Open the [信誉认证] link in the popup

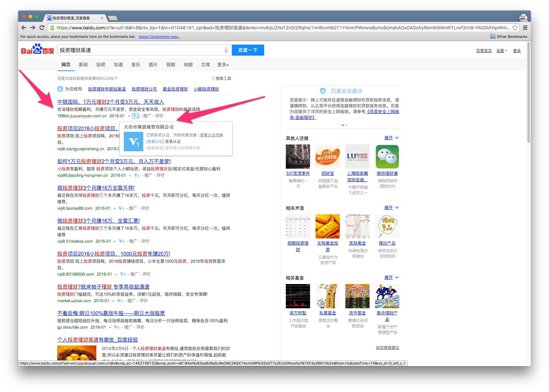tap(155, 142)
